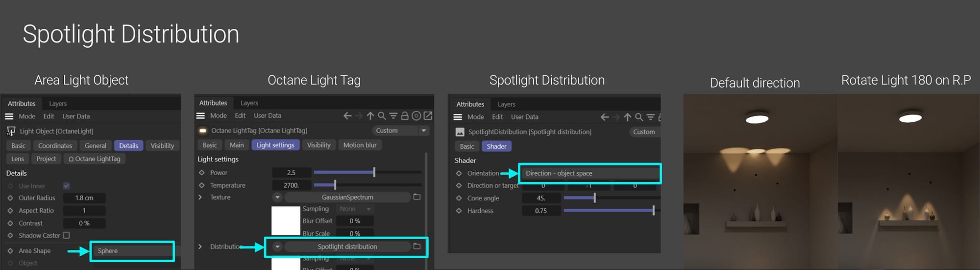Toggle keyframe diamond for Hardness

(x=459, y=211)
